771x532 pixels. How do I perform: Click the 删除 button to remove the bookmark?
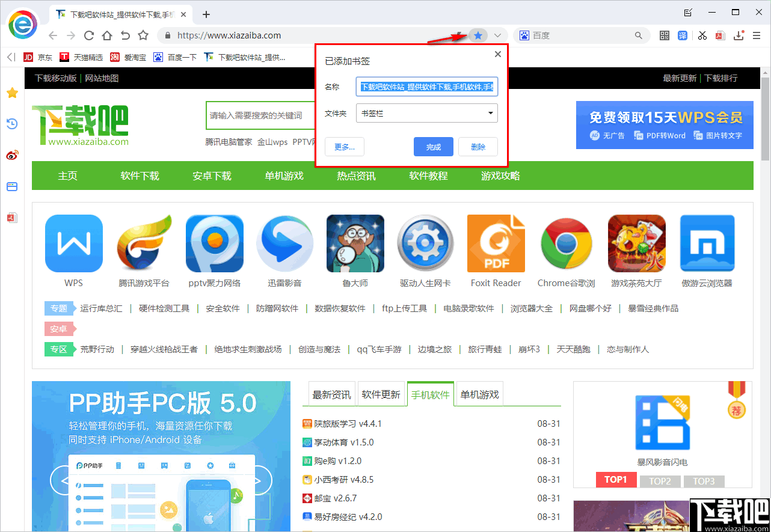tap(478, 146)
